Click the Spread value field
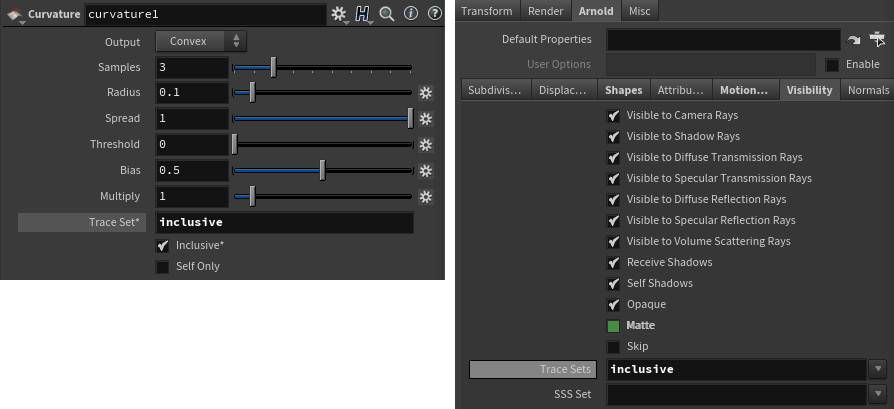Screen dimensions: 894x409 pyautogui.click(x=192, y=119)
